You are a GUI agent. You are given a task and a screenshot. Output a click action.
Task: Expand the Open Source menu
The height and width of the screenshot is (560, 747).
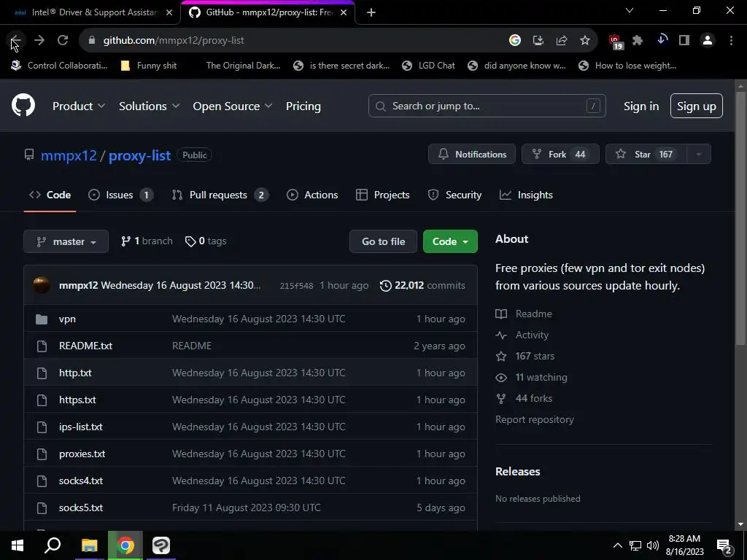coord(233,106)
